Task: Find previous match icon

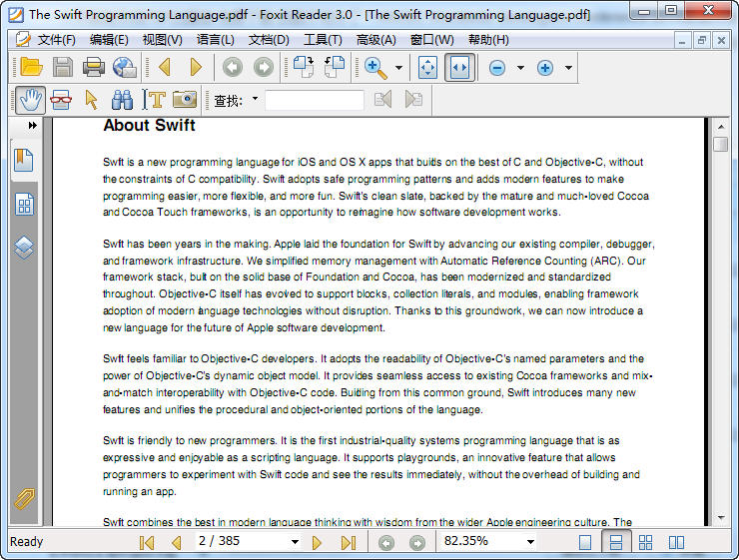Action: (382, 100)
